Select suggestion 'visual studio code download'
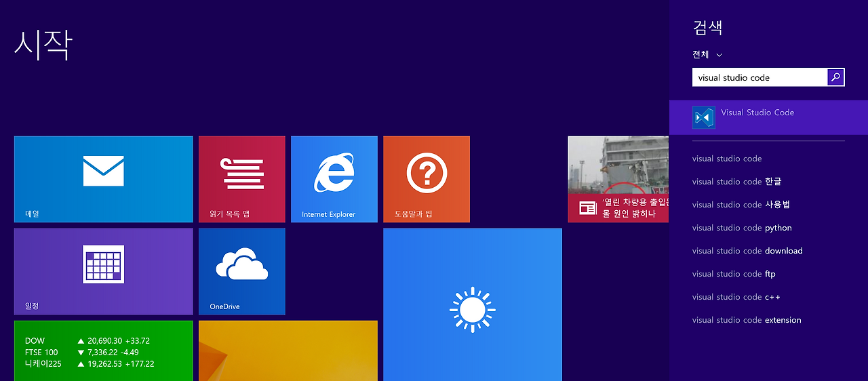 [x=747, y=251]
